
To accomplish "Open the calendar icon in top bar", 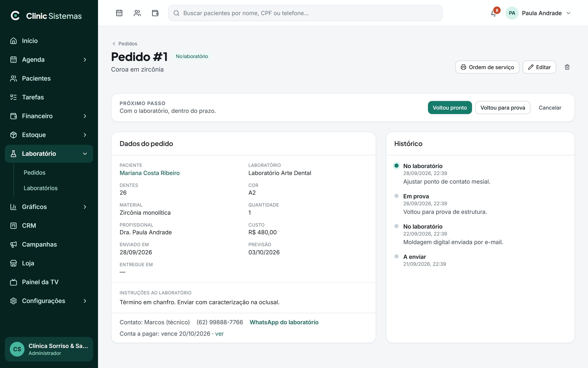I will [119, 13].
